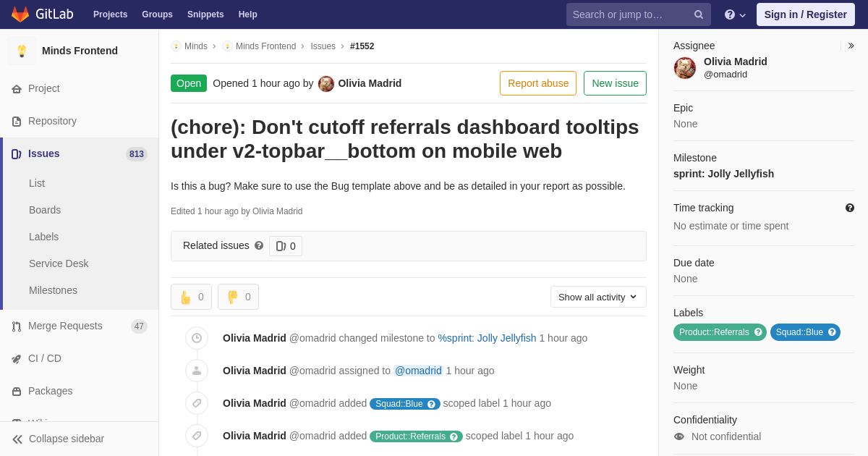Click the Minds Frontend project title in the sidebar
The image size is (868, 456).
(80, 51)
